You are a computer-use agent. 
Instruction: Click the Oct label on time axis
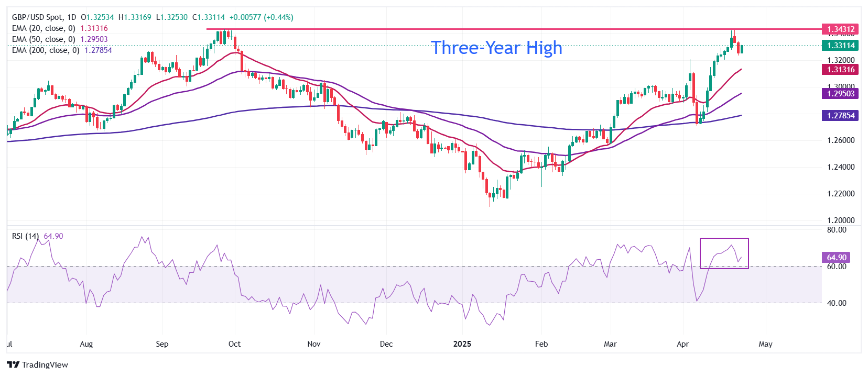(x=234, y=344)
